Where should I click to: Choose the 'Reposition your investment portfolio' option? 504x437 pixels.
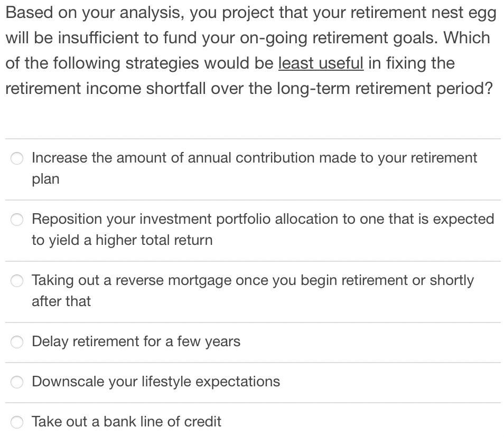tap(16, 219)
